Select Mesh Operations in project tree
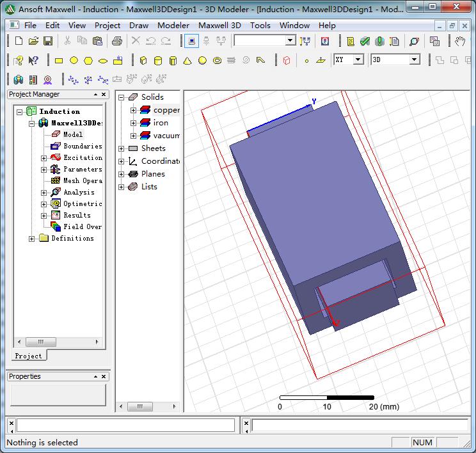 pos(83,180)
